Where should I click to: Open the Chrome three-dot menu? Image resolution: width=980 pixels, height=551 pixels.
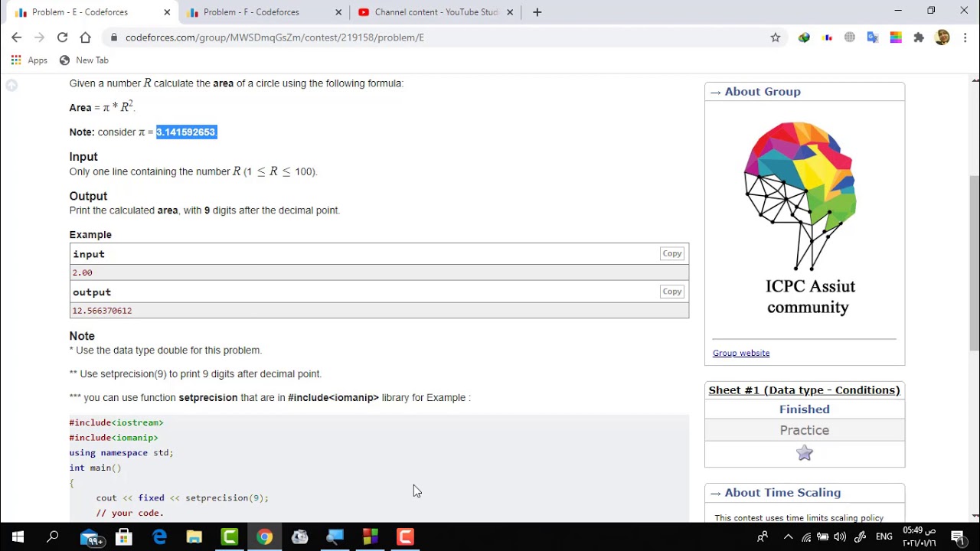[x=965, y=37]
